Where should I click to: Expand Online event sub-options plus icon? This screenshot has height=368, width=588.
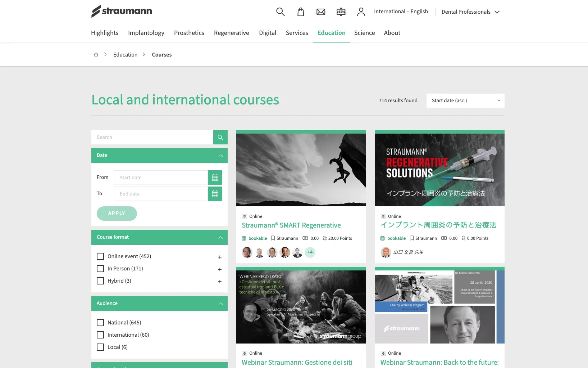coord(220,257)
